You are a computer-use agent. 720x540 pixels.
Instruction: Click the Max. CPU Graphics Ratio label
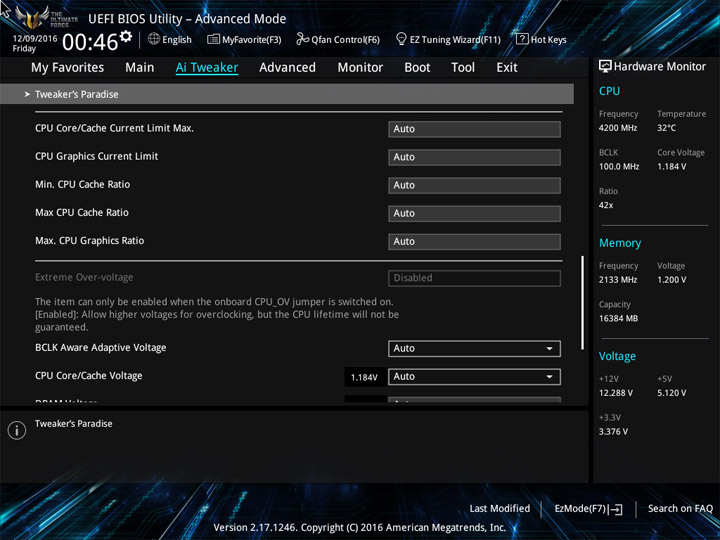(x=90, y=241)
